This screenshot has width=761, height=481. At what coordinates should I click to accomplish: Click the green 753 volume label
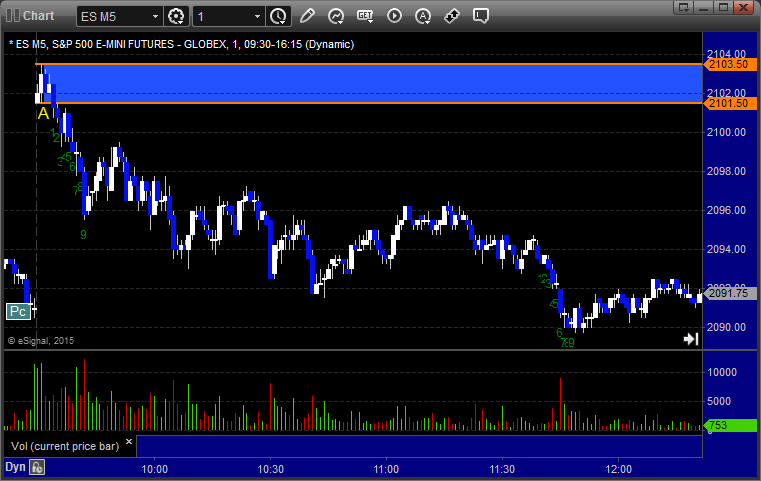click(730, 425)
